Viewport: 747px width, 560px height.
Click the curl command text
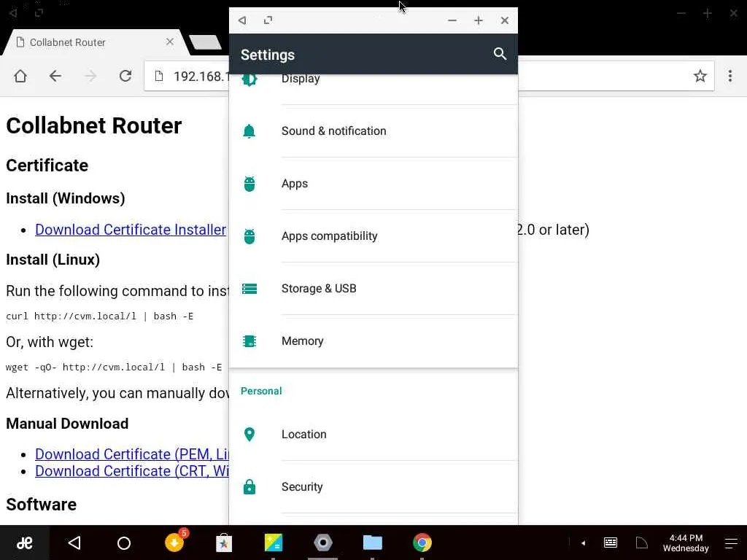[x=99, y=316]
